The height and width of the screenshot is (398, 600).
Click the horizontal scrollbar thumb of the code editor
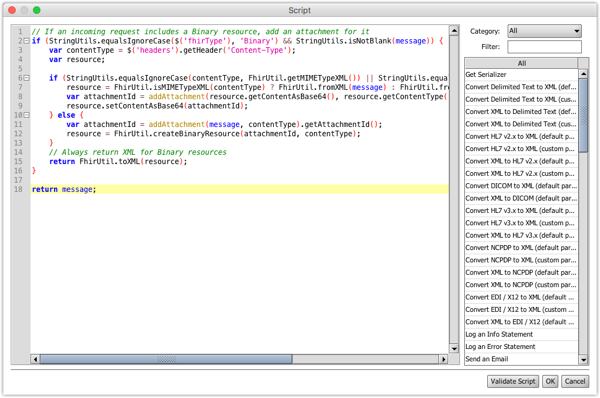(x=166, y=359)
